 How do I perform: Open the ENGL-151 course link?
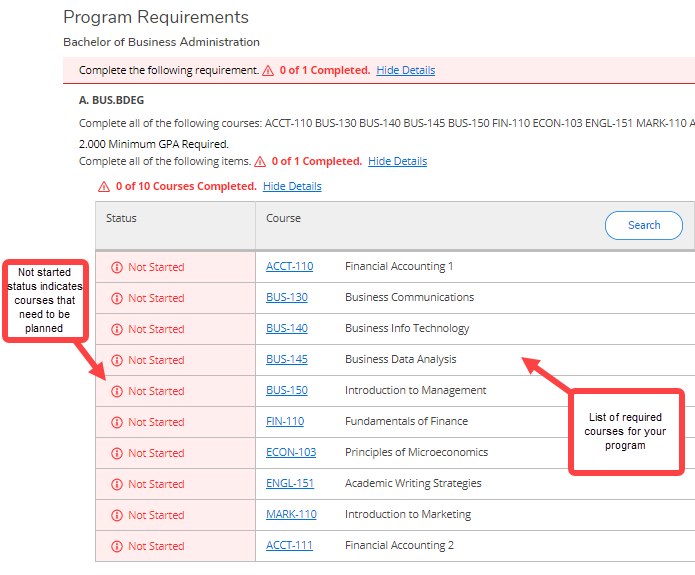coord(290,484)
